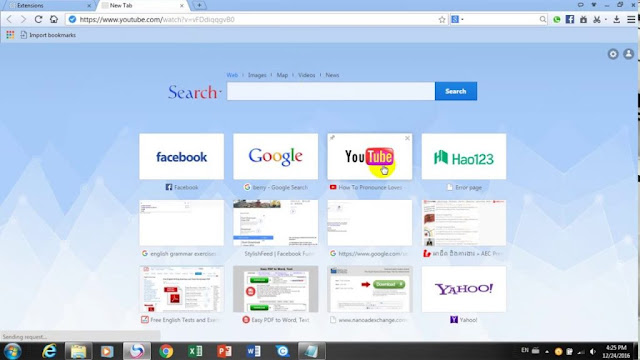Select the New Tab tab

point(141,5)
